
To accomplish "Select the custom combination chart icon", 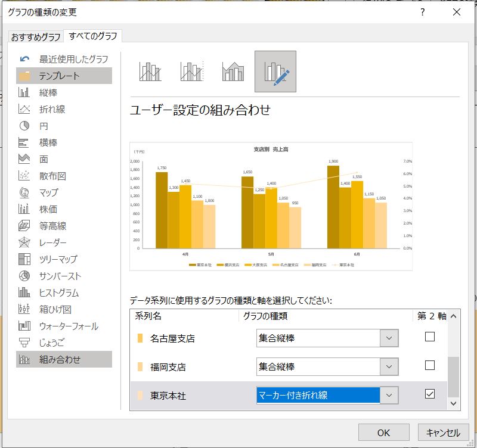I will coord(275,71).
